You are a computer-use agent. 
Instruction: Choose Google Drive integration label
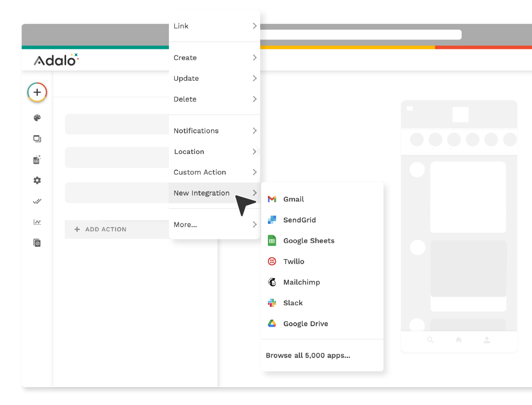(305, 323)
